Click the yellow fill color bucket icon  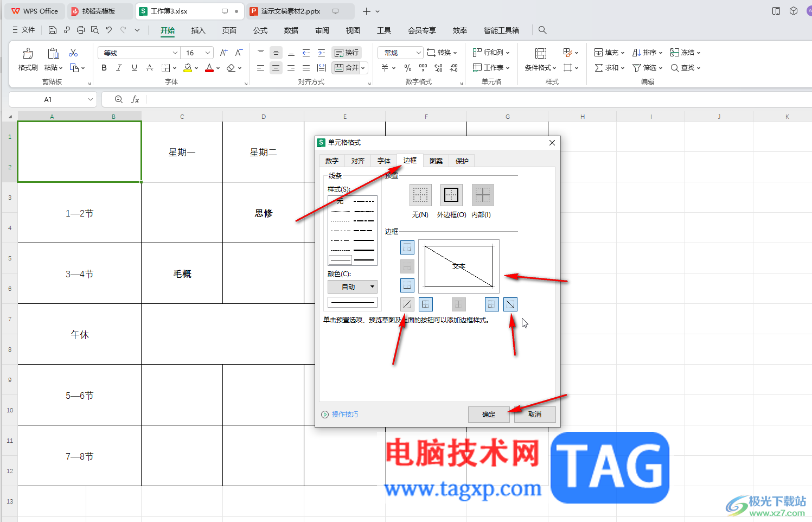click(188, 68)
